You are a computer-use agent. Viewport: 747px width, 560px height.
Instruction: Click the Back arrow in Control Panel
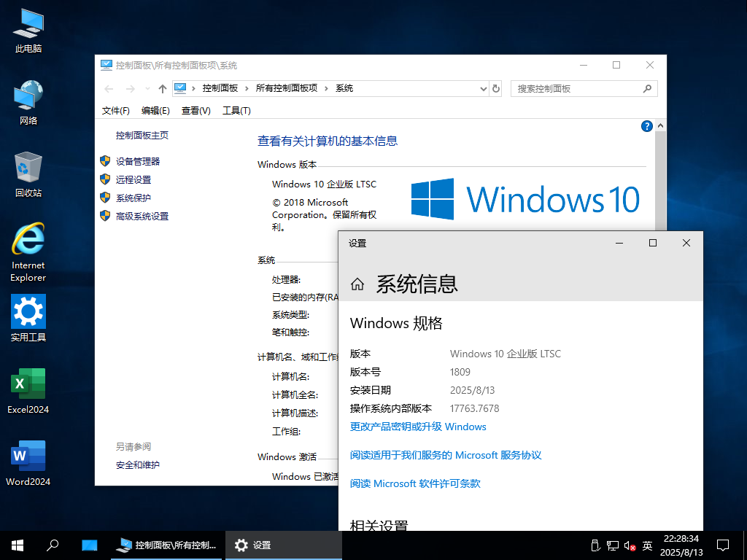[x=109, y=88]
